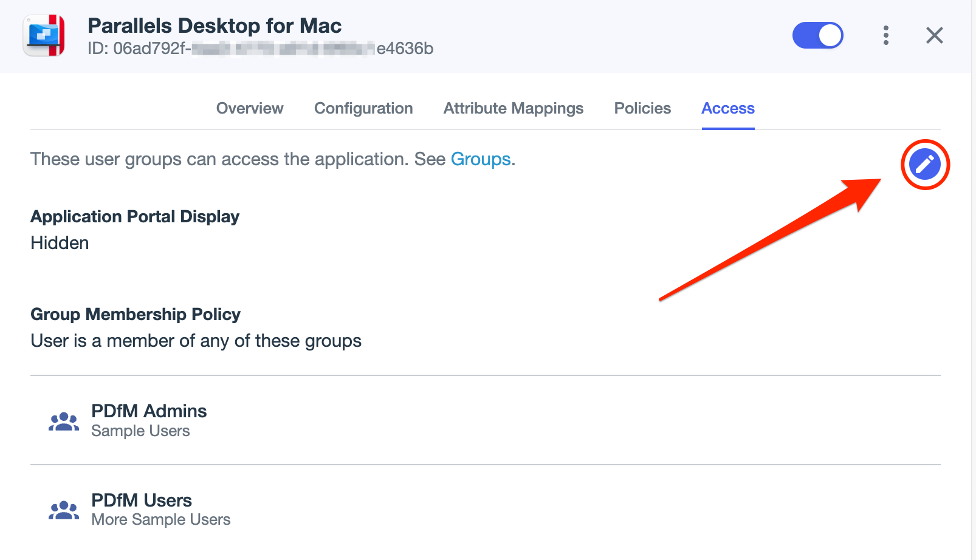
Task: Toggle the application enabled switch off
Action: [x=818, y=35]
